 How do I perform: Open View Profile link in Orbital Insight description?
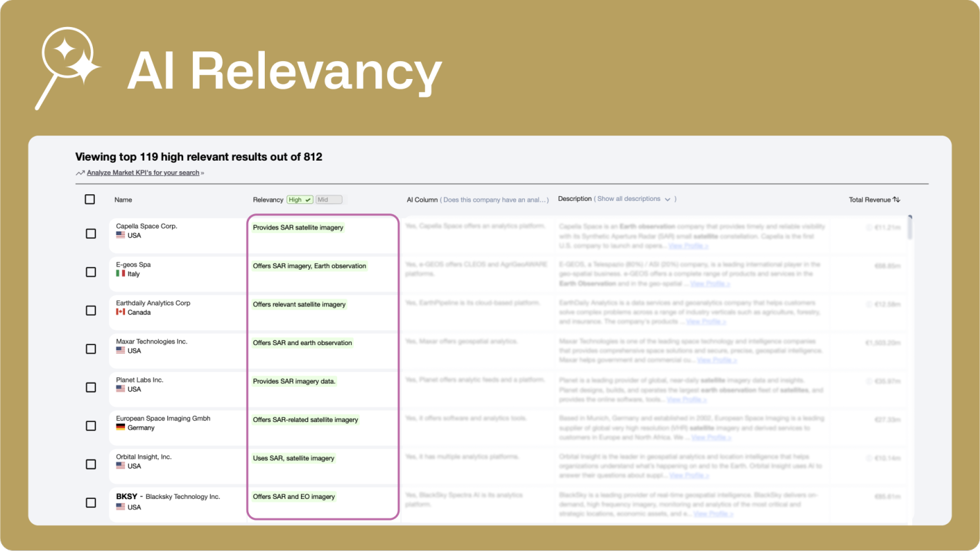[689, 475]
